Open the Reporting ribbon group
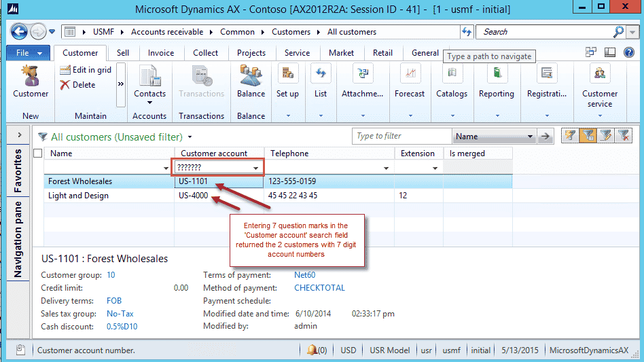The height and width of the screenshot is (362, 644). click(496, 90)
